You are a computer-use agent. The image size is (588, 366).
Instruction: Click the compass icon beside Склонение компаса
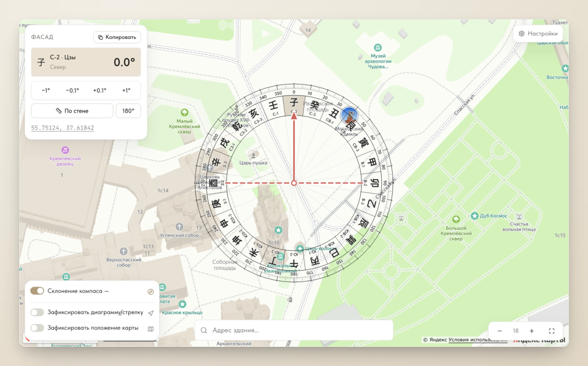[x=150, y=292]
